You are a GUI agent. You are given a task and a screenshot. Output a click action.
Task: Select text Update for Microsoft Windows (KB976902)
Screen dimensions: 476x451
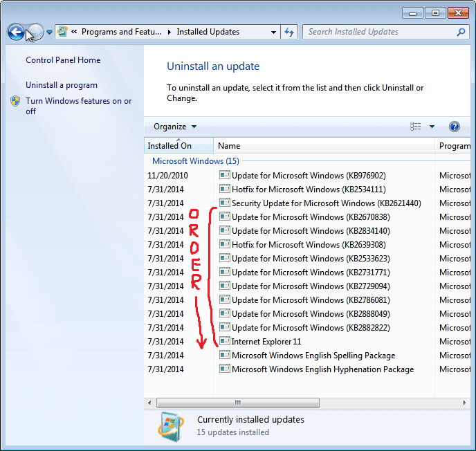point(309,176)
